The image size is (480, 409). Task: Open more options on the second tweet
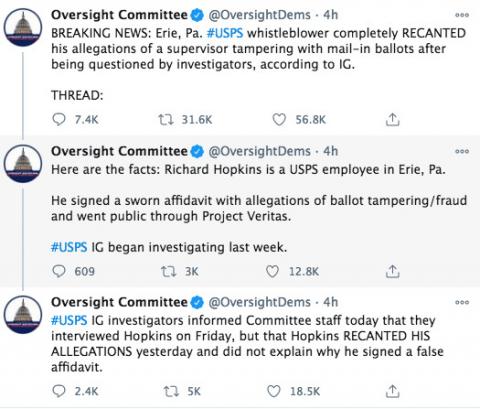click(x=462, y=151)
